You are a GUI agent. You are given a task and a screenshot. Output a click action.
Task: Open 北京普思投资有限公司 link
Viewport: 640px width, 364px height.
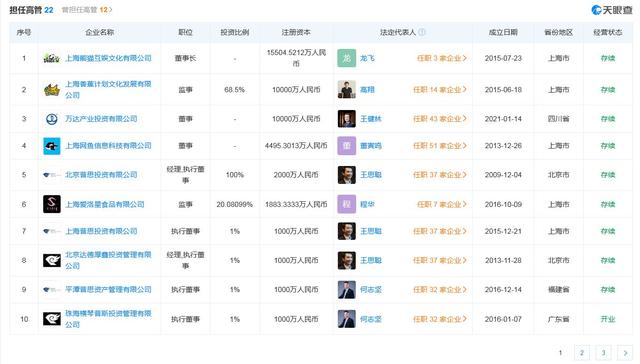101,175
